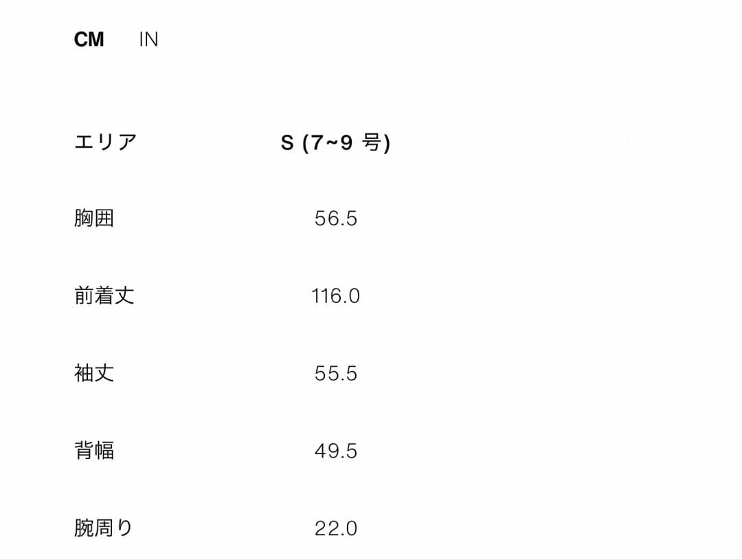Click the faded second size column header

[570, 142]
